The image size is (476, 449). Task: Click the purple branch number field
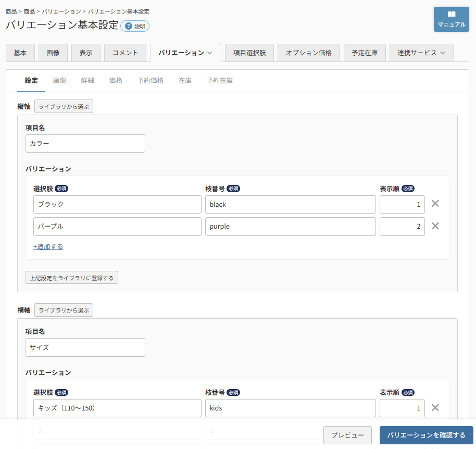click(290, 227)
